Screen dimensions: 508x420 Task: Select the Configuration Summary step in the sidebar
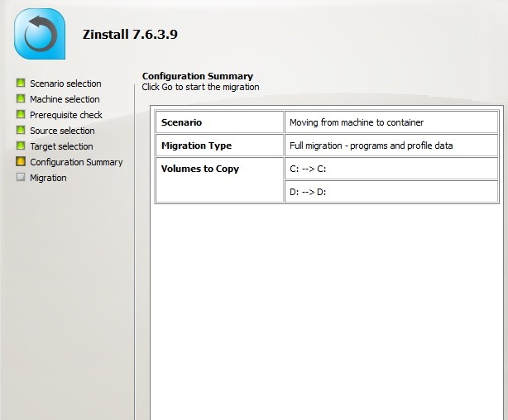[x=76, y=162]
